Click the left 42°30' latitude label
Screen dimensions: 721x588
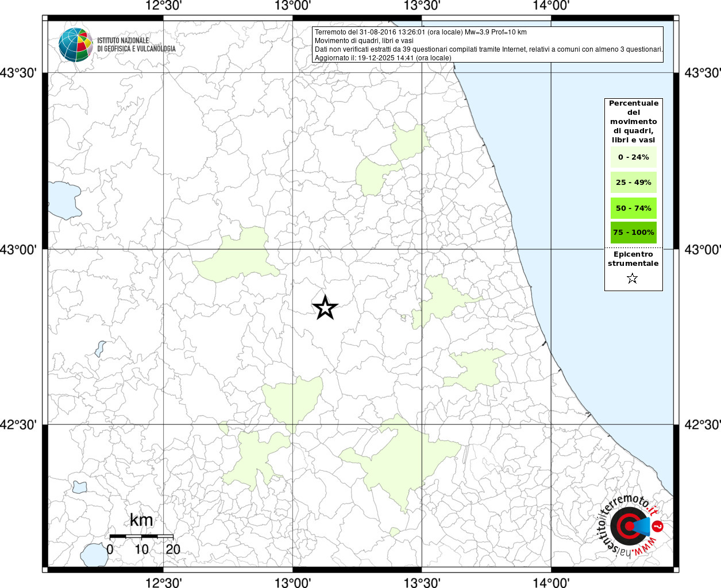[19, 425]
